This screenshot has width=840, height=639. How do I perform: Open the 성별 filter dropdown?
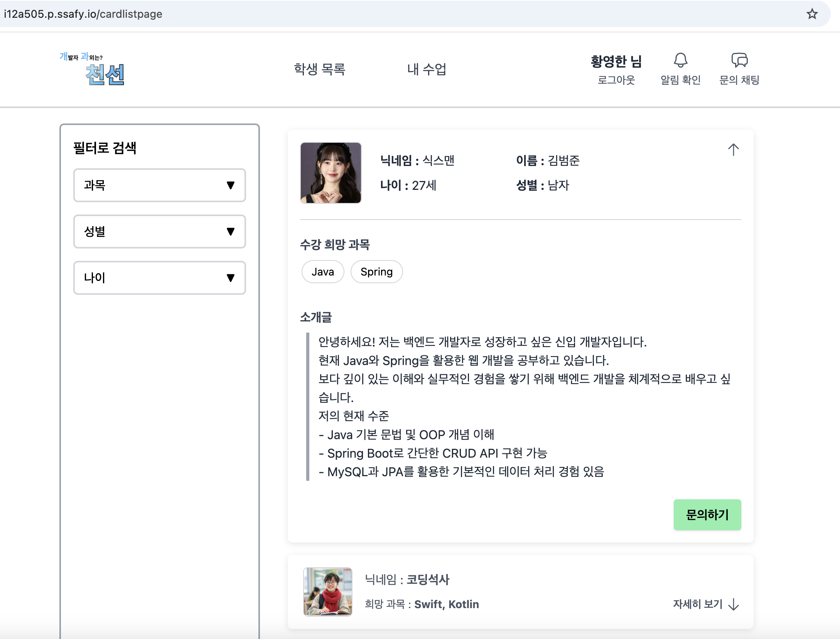159,232
